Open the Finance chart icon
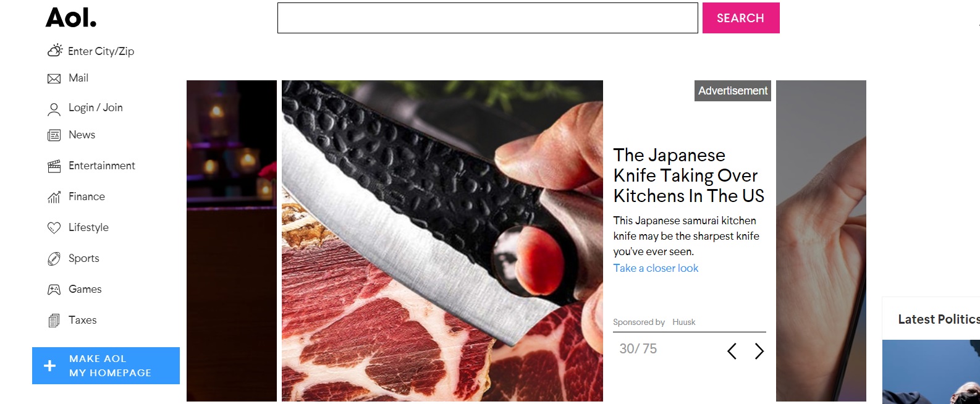 click(54, 197)
